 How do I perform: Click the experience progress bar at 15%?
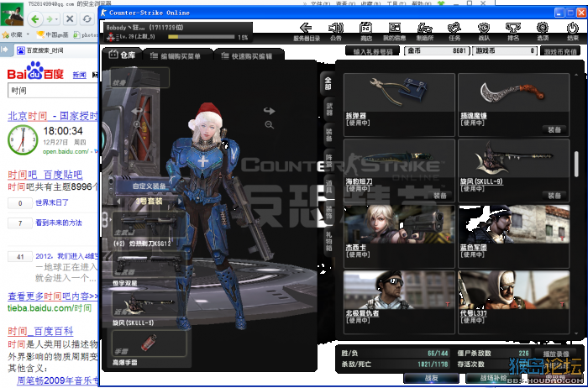click(x=202, y=37)
